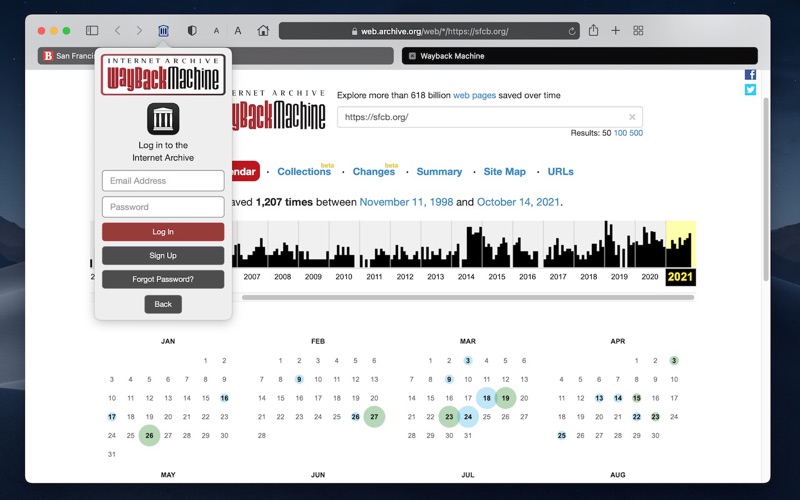Open the Share button in toolbar
This screenshot has height=500, width=800.
(593, 30)
